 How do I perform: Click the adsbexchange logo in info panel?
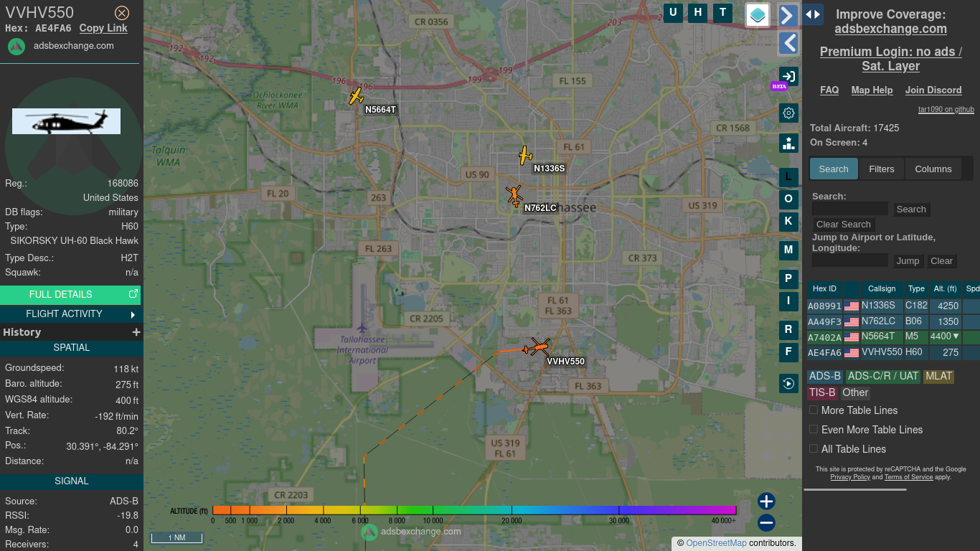pos(17,47)
